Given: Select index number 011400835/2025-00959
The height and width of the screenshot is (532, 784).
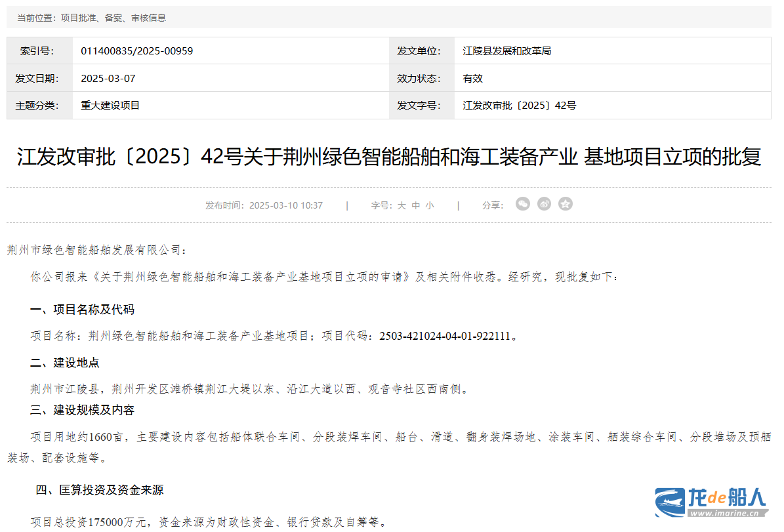Looking at the screenshot, I should 137,51.
